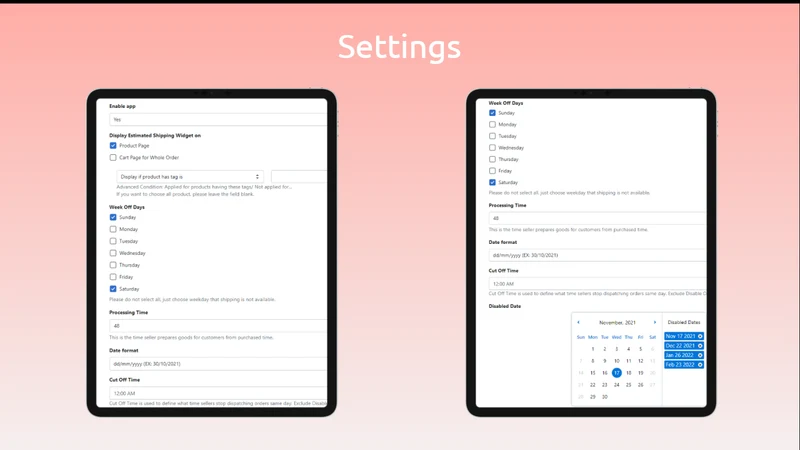Click the 'Wed' column header in calendar
This screenshot has height=450, width=800.
(616, 337)
